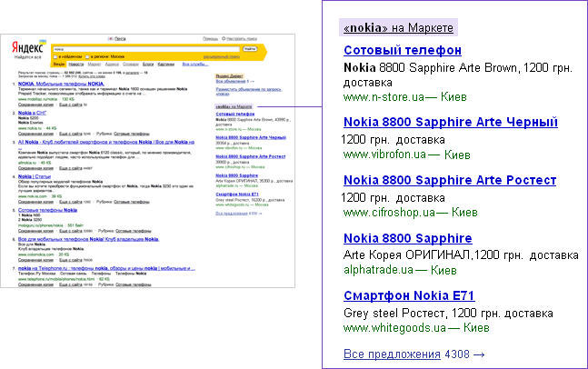588x369 pixels.
Task: Switch to the Словари tab
Action: 131,65
